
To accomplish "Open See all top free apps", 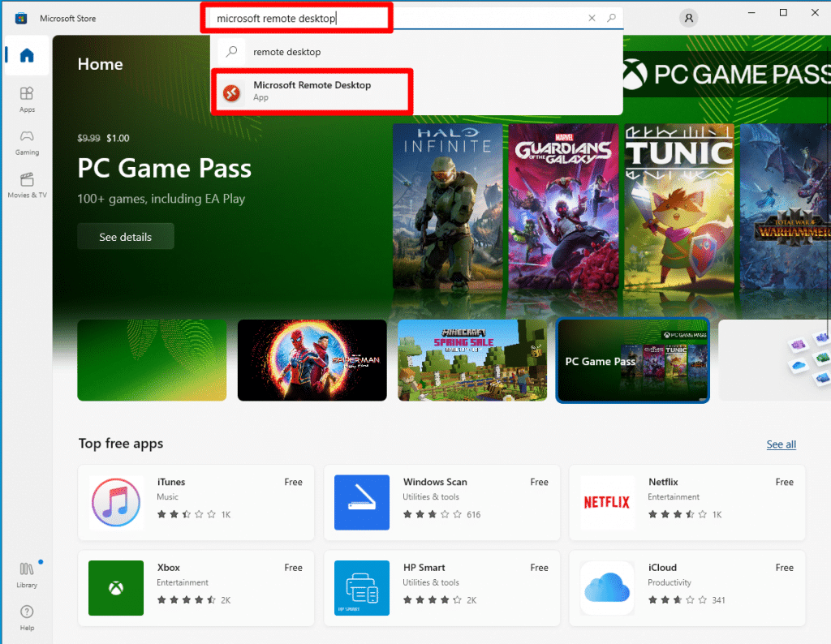I will click(x=781, y=444).
